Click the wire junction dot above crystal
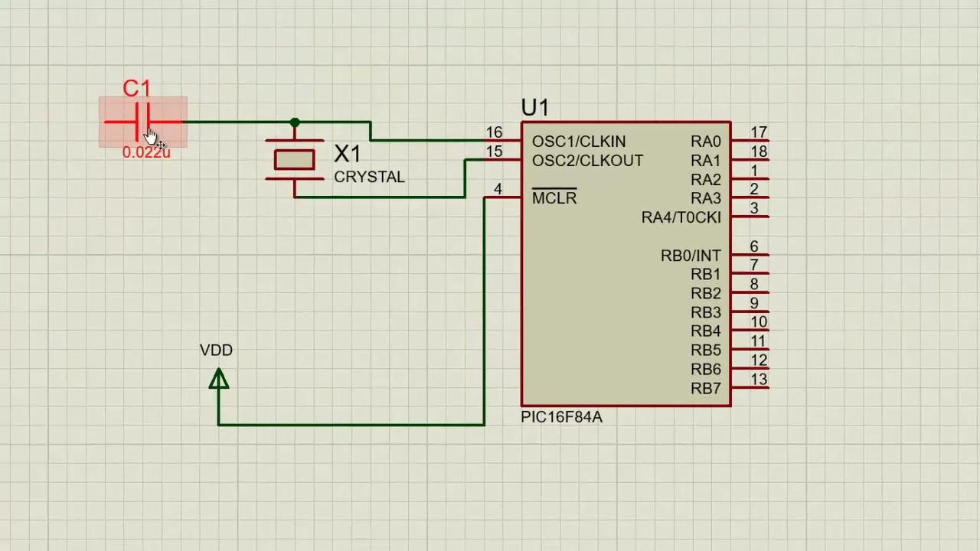 pos(295,122)
